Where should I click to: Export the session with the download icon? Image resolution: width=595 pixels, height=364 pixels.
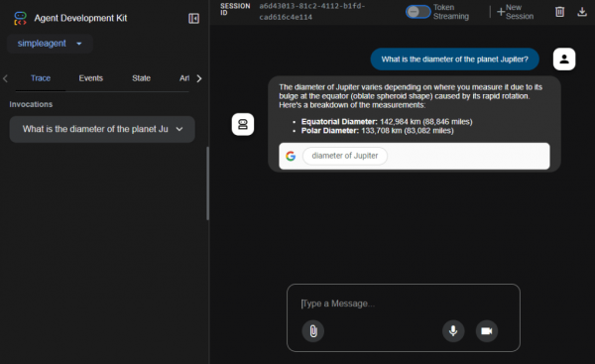582,12
